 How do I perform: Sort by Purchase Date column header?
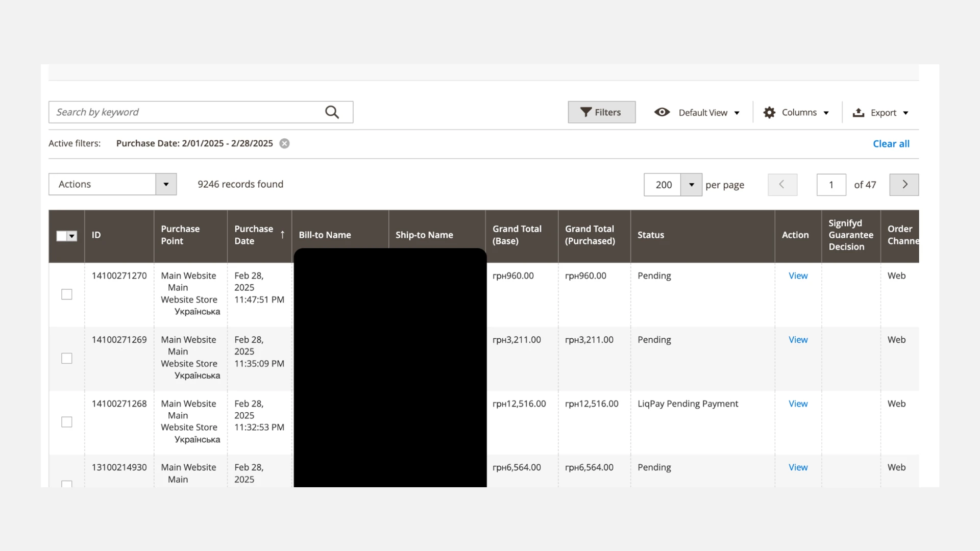259,235
